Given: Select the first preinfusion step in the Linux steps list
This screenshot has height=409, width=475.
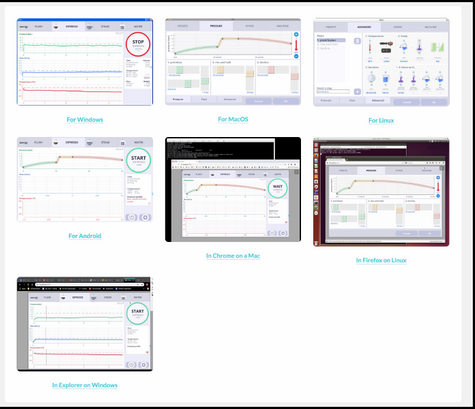Looking at the screenshot, I should click(x=331, y=40).
